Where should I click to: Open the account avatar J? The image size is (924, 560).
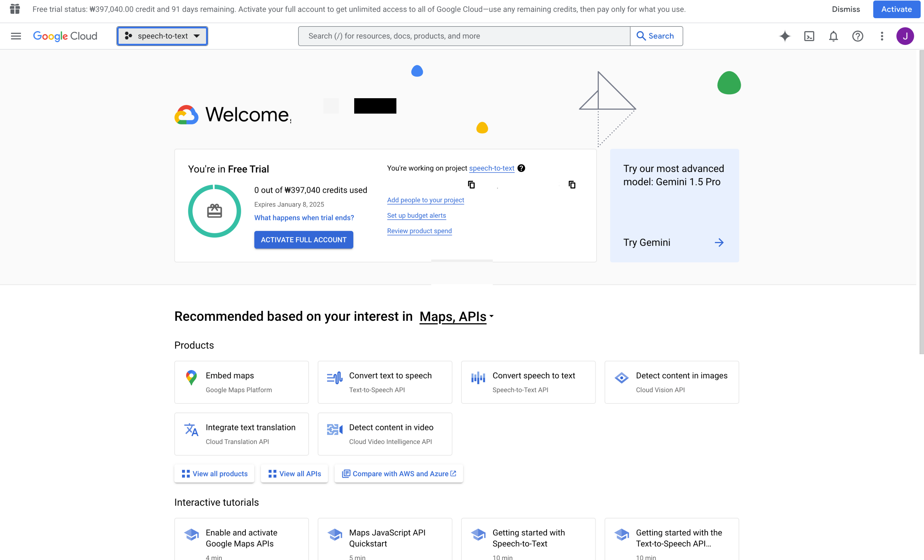(905, 36)
